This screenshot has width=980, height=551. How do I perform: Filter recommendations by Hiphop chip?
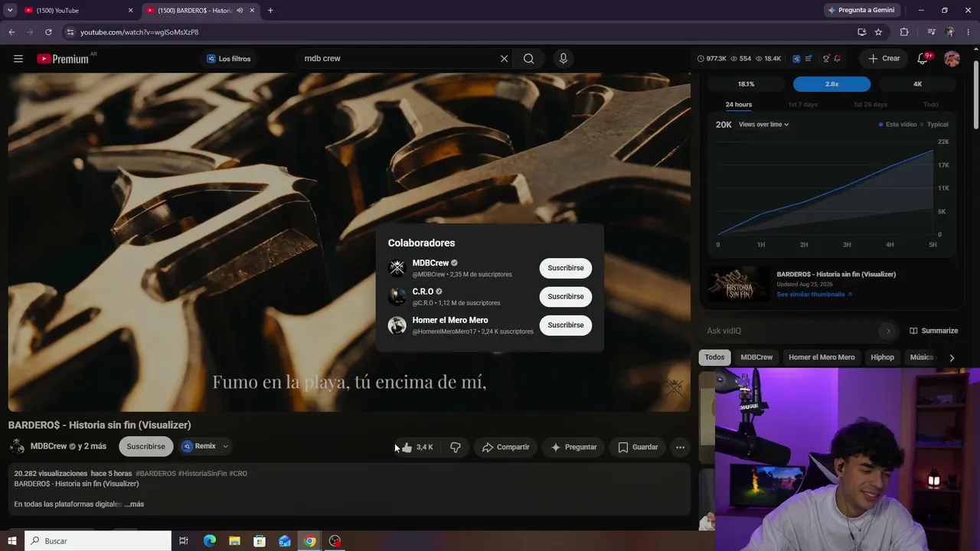(882, 357)
